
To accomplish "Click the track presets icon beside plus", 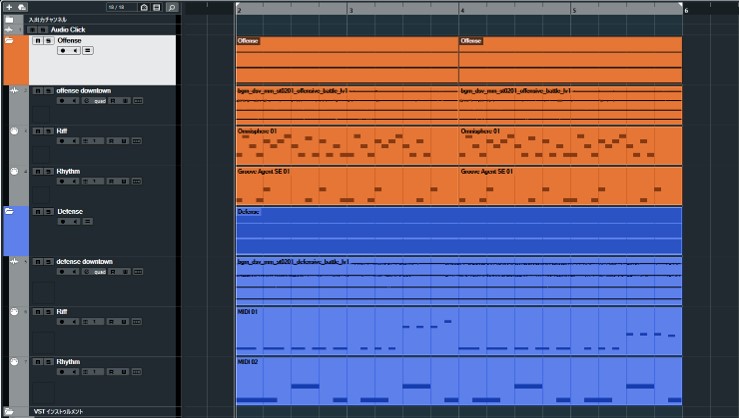I will pyautogui.click(x=22, y=7).
